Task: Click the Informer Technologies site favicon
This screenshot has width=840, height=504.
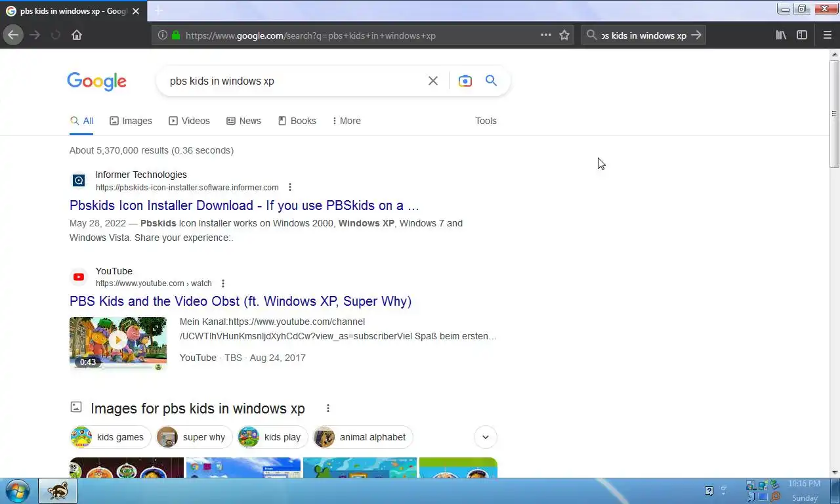Action: click(x=79, y=180)
